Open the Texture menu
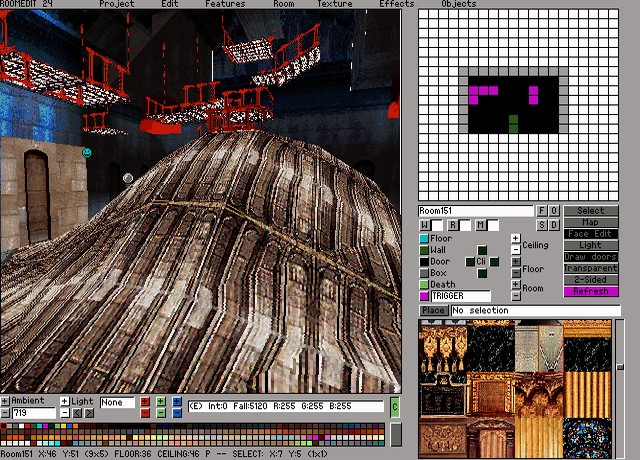Viewport: 640px width, 460px height. click(x=335, y=4)
